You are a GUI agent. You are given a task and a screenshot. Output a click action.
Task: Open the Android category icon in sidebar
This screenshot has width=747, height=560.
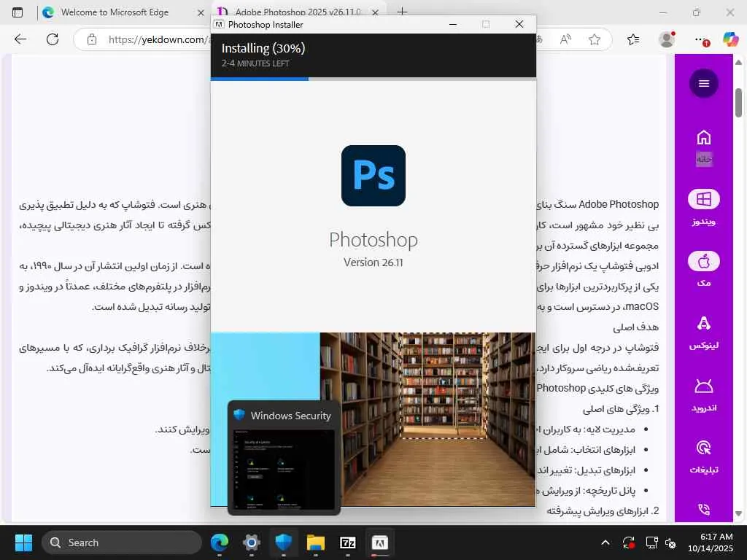coord(704,386)
